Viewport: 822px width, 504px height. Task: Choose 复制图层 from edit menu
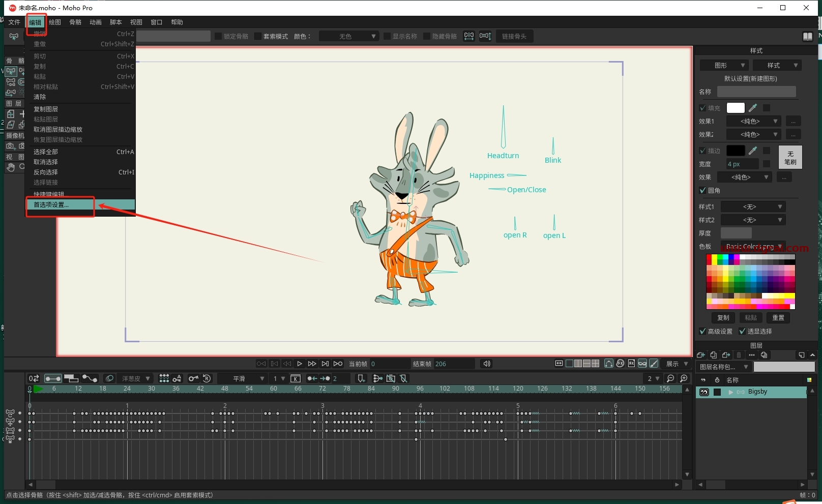[81, 109]
